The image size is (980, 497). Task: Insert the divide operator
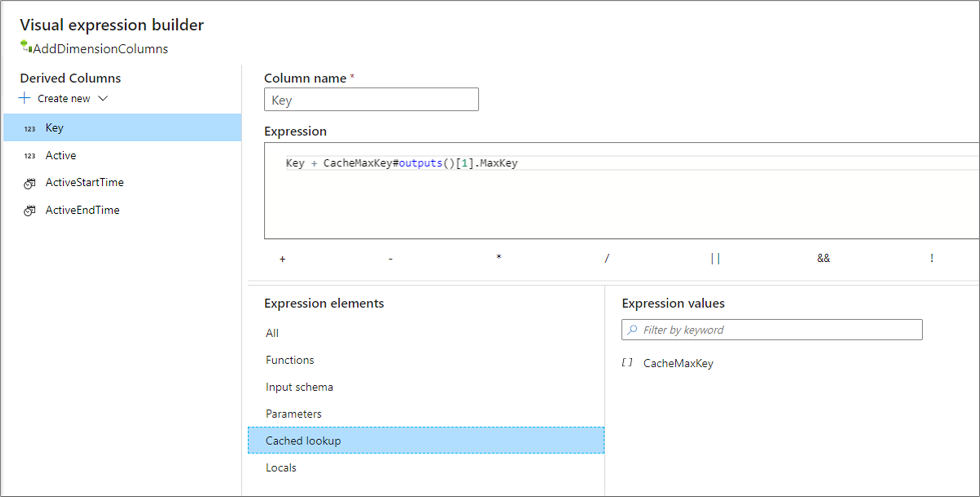click(x=607, y=258)
